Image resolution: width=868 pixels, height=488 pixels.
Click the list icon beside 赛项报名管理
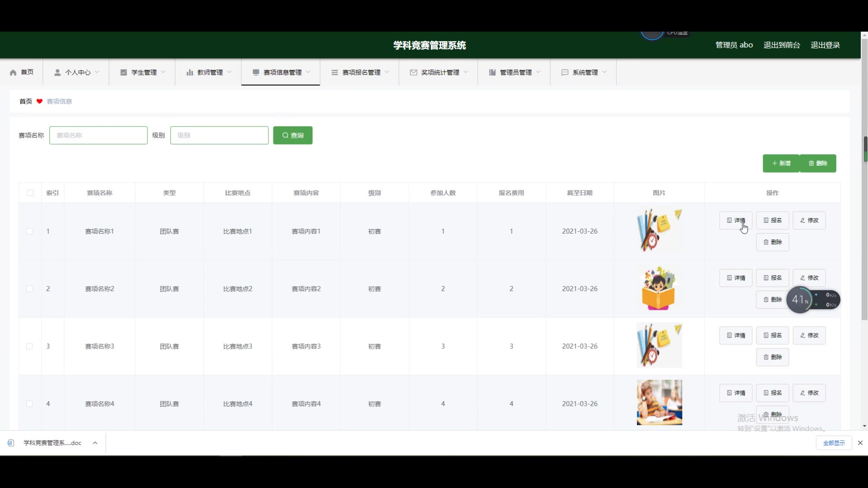(x=335, y=72)
